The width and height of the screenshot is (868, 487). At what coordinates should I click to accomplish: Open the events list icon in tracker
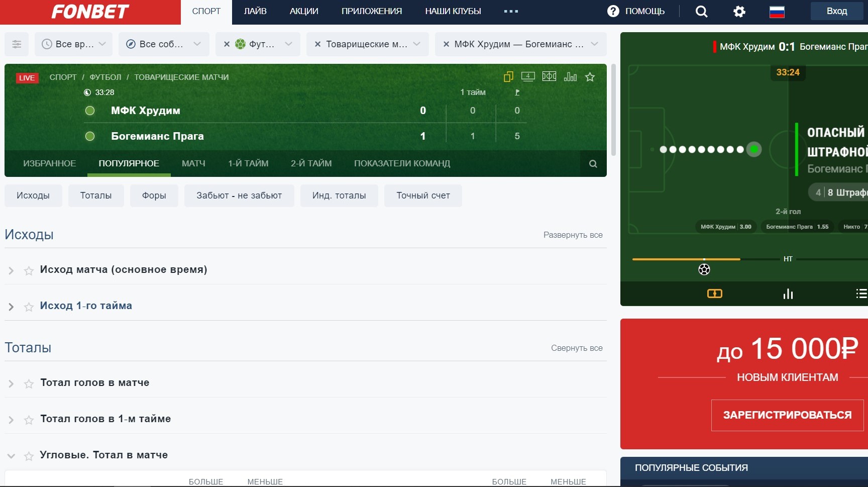861,294
